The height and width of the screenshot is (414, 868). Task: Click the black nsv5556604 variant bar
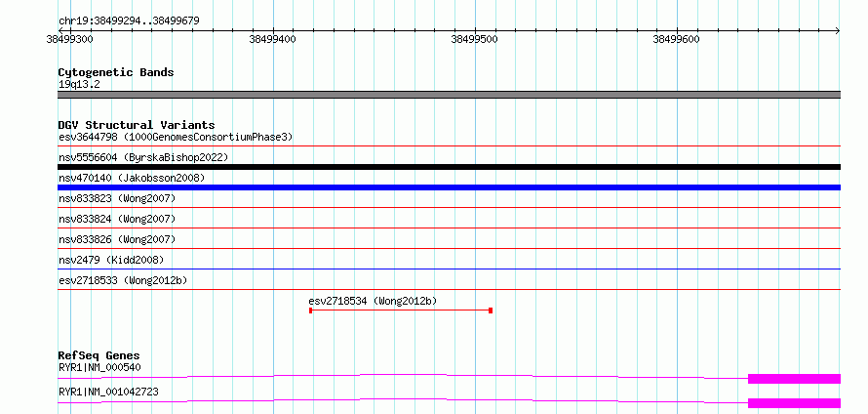(449, 167)
